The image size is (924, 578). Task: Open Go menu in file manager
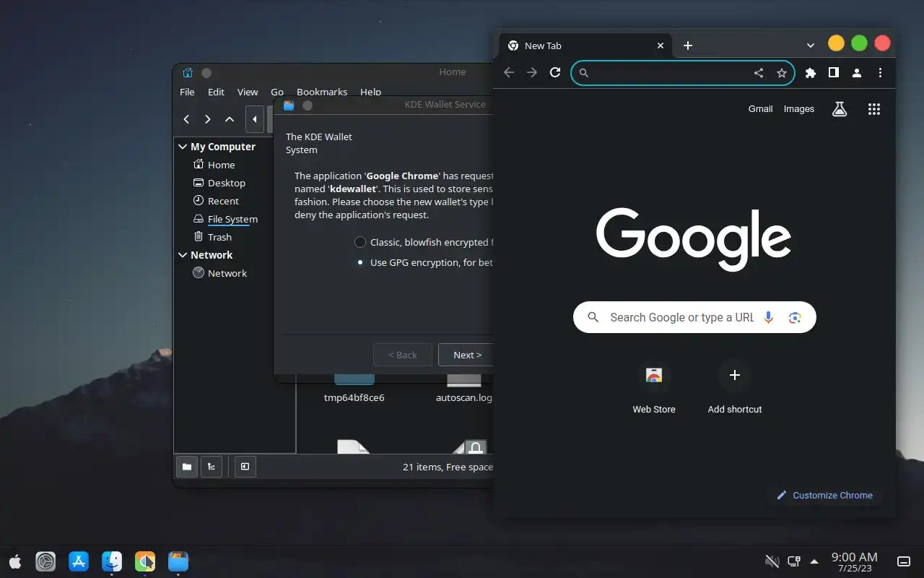(x=277, y=92)
